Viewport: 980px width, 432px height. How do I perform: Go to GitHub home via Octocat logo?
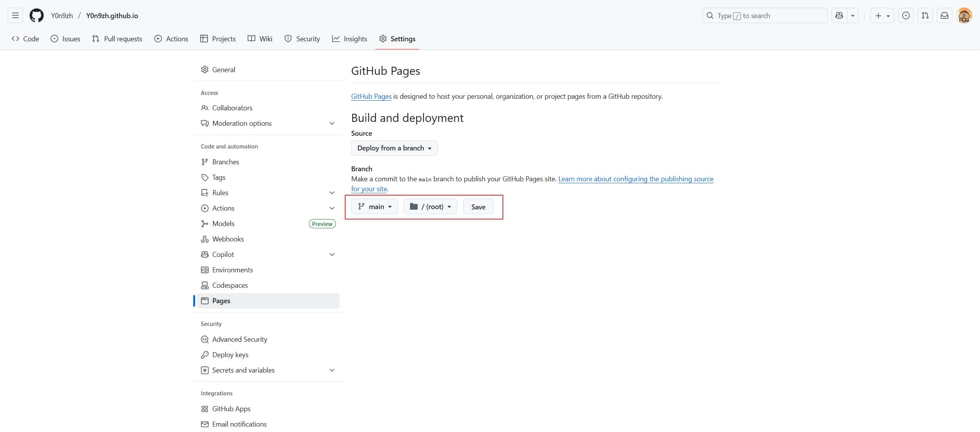tap(37, 15)
